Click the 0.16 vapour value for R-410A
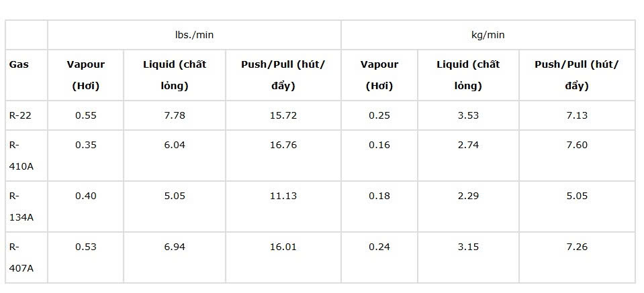 [x=379, y=145]
